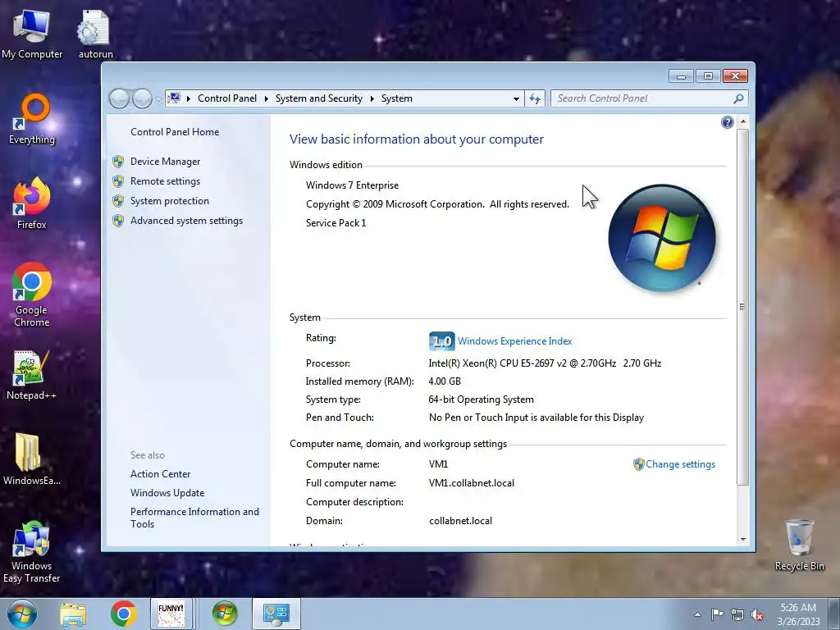
Task: Launch Windows Easy Transfer shortcut
Action: click(x=31, y=552)
